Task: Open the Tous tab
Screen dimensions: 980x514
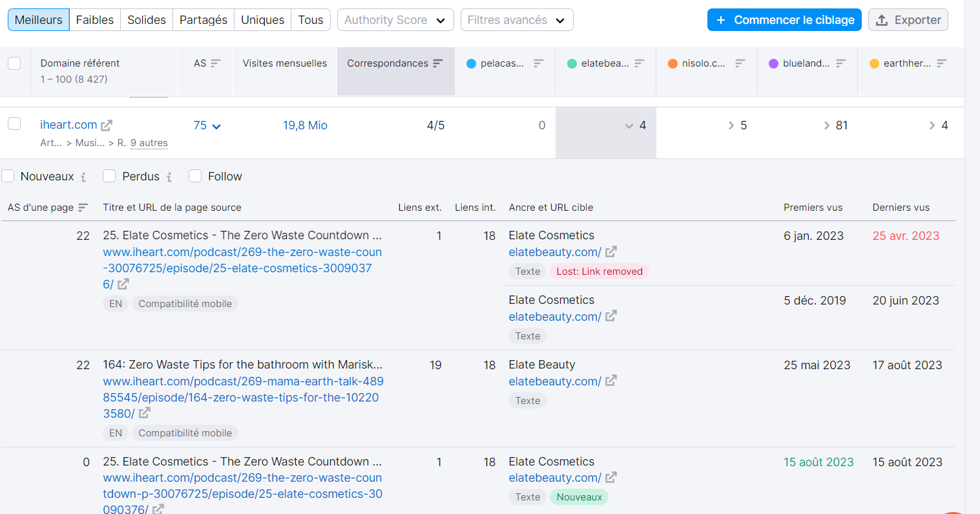Action: click(310, 19)
